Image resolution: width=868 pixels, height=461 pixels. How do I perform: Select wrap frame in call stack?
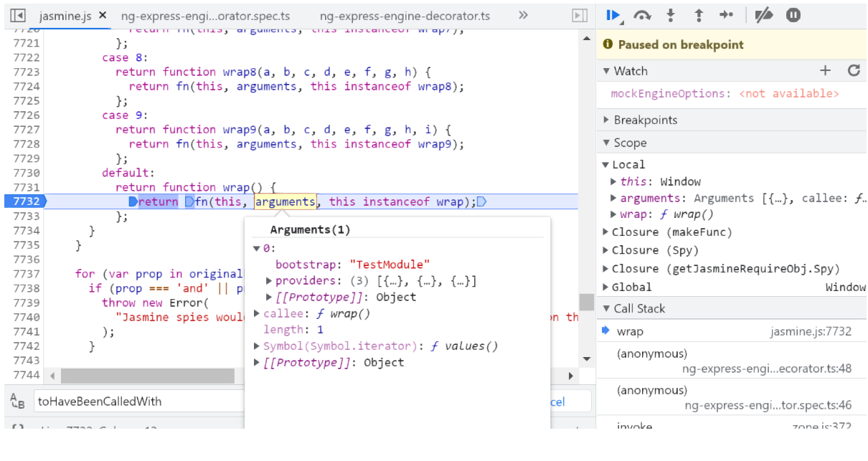point(732,331)
